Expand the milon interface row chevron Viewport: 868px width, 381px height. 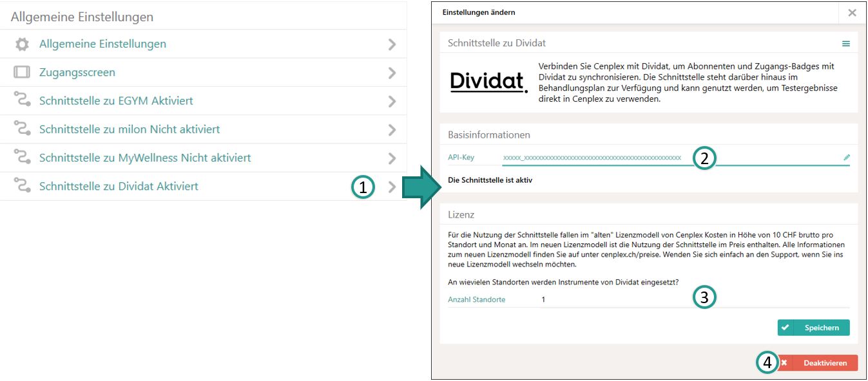coord(391,129)
